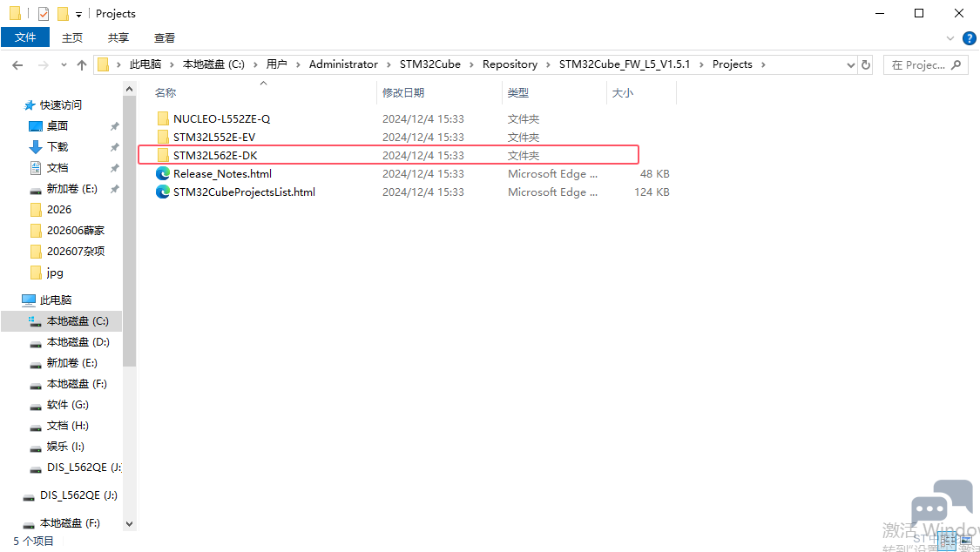Open Documents 文档 in quick access
The height and width of the screenshot is (552, 980).
click(x=57, y=168)
